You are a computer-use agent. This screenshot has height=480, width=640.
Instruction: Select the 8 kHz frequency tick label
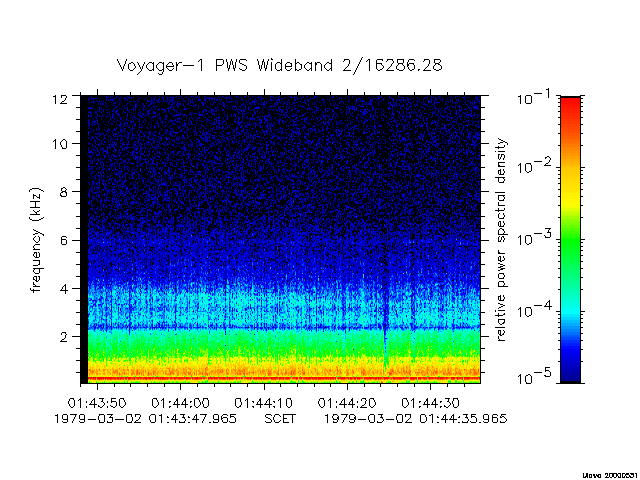point(64,192)
